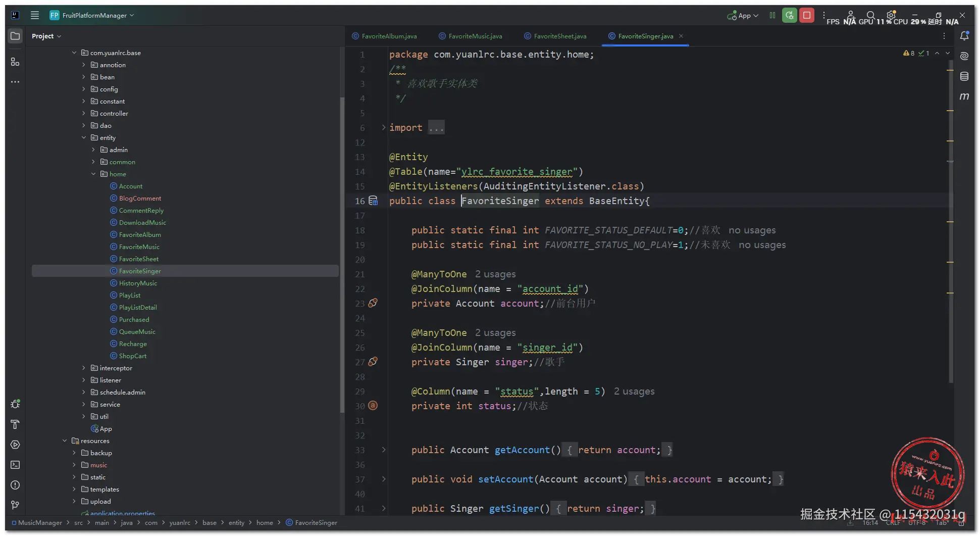The width and height of the screenshot is (980, 536).
Task: Expand the folded getAccount method
Action: click(x=384, y=450)
